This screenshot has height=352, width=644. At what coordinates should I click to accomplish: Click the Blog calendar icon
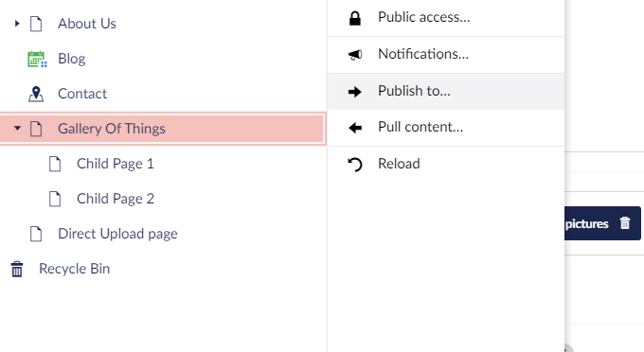(x=37, y=59)
